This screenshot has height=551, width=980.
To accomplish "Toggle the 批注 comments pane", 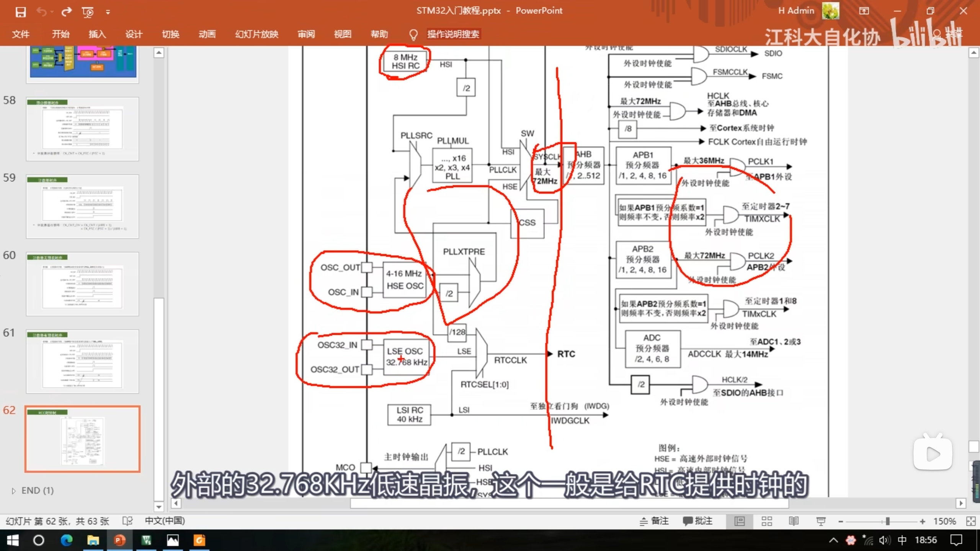I will pyautogui.click(x=697, y=521).
